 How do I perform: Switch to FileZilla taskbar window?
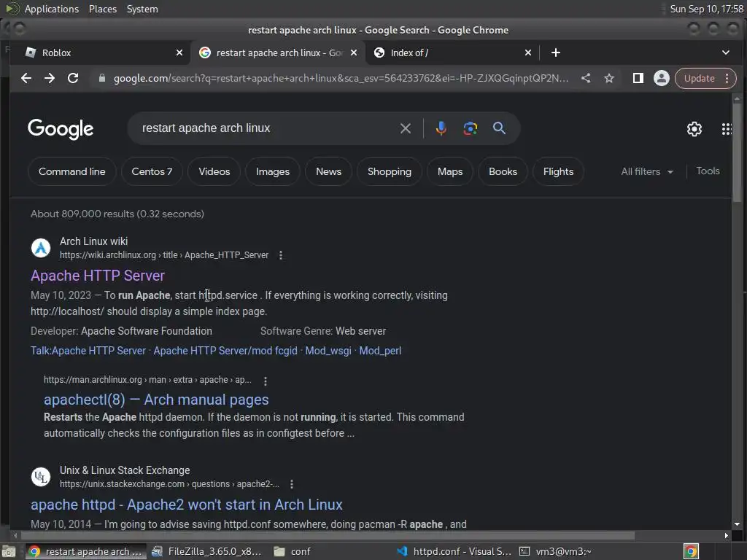click(x=206, y=551)
